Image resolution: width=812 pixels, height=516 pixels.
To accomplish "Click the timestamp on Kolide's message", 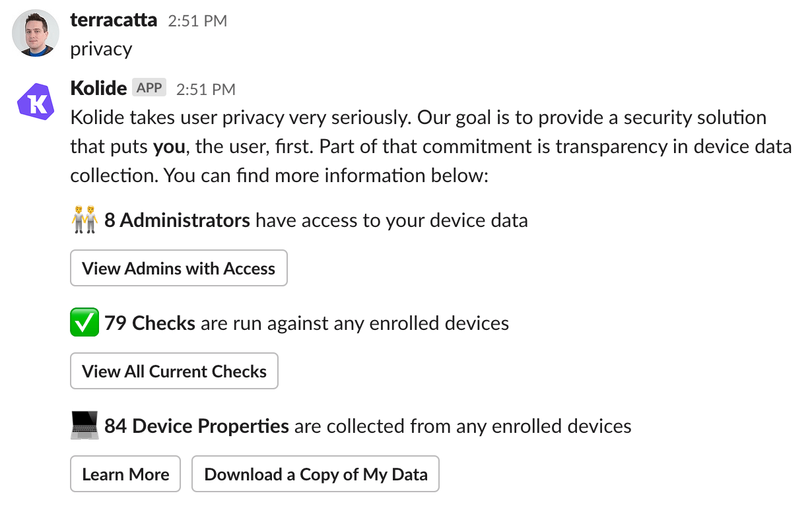I will tap(205, 89).
